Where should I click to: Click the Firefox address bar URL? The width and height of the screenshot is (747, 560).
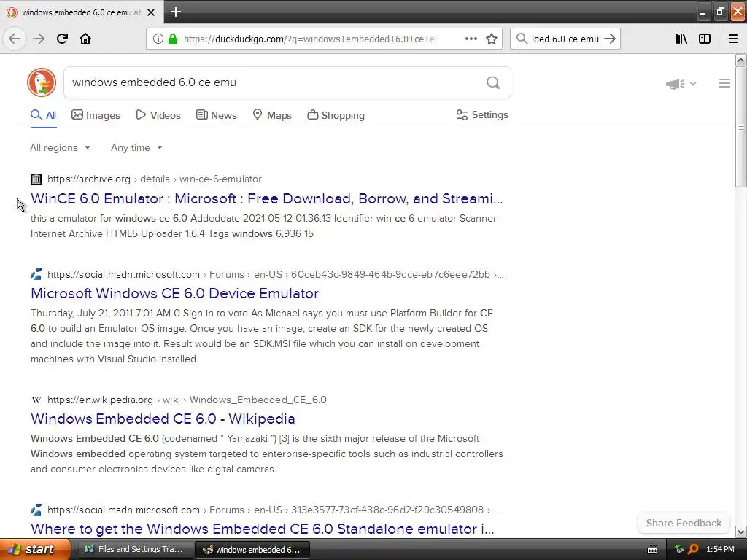(309, 39)
